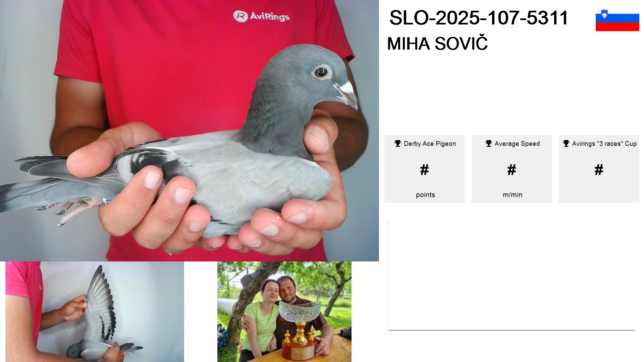This screenshot has width=644, height=362.
Task: Click the Derby Ace Pigeon trophy icon
Action: (x=398, y=143)
